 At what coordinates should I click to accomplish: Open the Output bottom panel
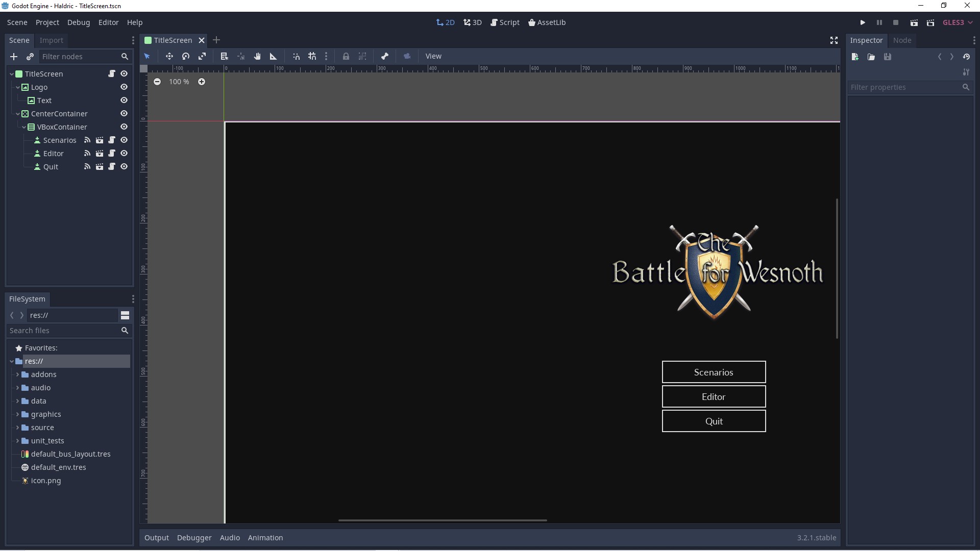pos(157,538)
